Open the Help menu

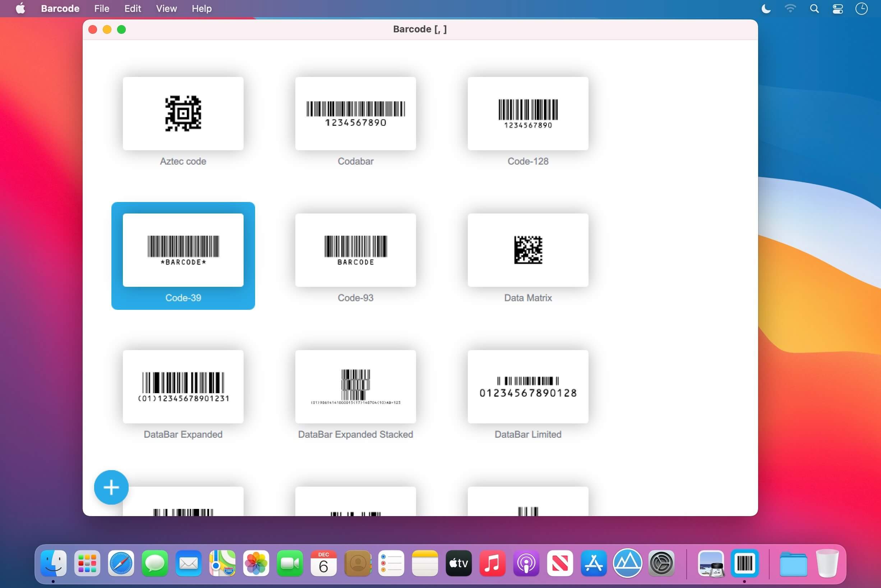[202, 8]
